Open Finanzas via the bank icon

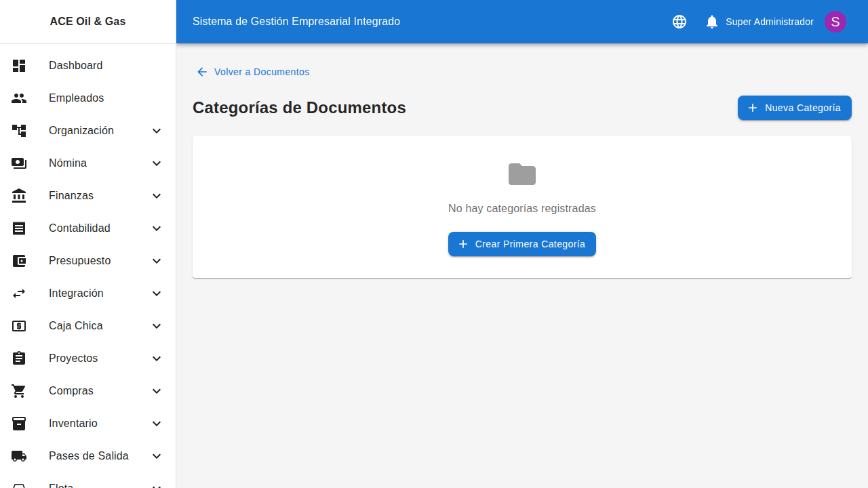click(x=18, y=195)
